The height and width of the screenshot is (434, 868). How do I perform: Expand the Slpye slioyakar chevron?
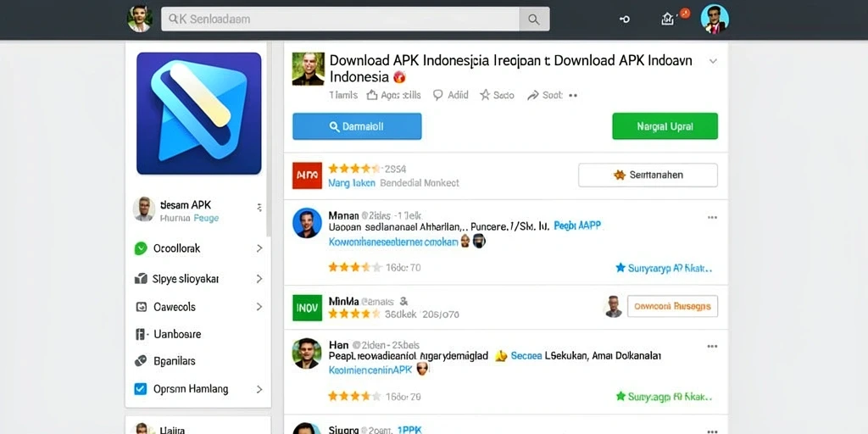point(259,278)
